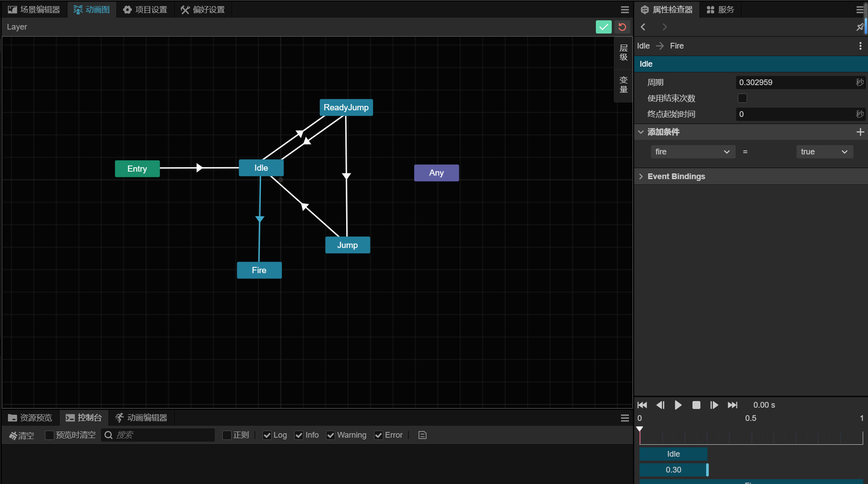The image size is (868, 484).
Task: Select the Any state node
Action: tap(437, 173)
